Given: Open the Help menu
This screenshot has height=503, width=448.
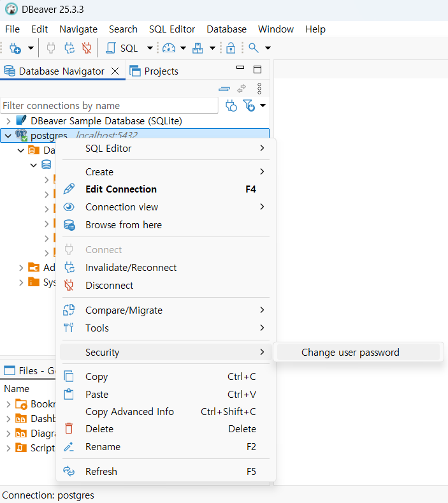Looking at the screenshot, I should click(x=315, y=29).
